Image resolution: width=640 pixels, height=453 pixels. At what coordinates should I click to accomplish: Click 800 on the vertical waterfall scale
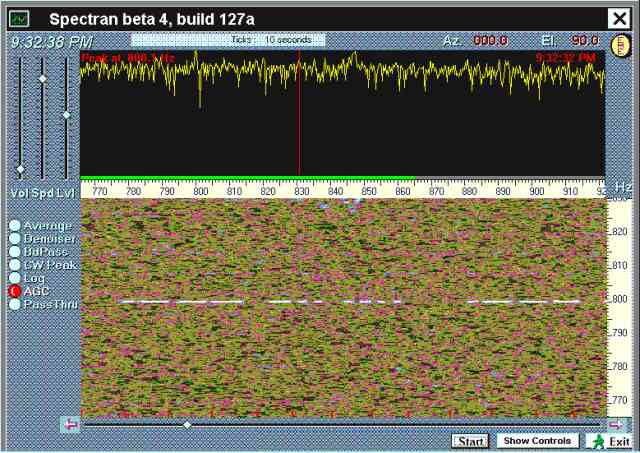619,299
